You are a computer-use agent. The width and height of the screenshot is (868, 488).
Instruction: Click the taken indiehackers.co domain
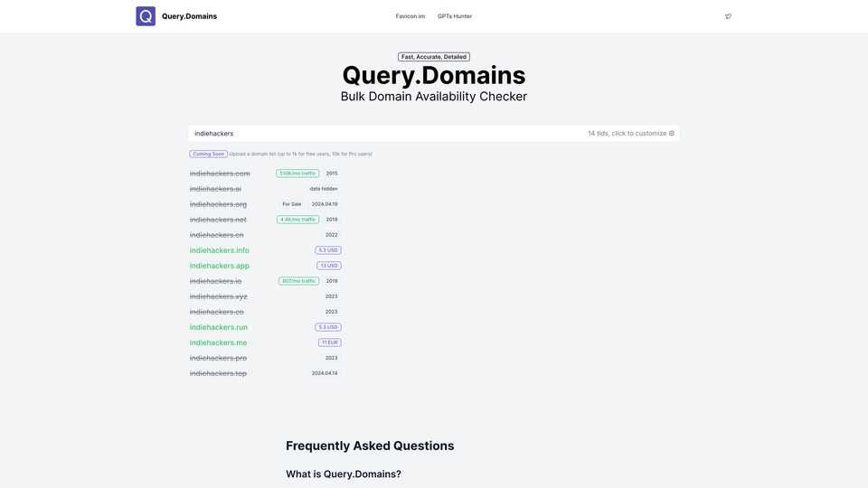click(x=216, y=312)
